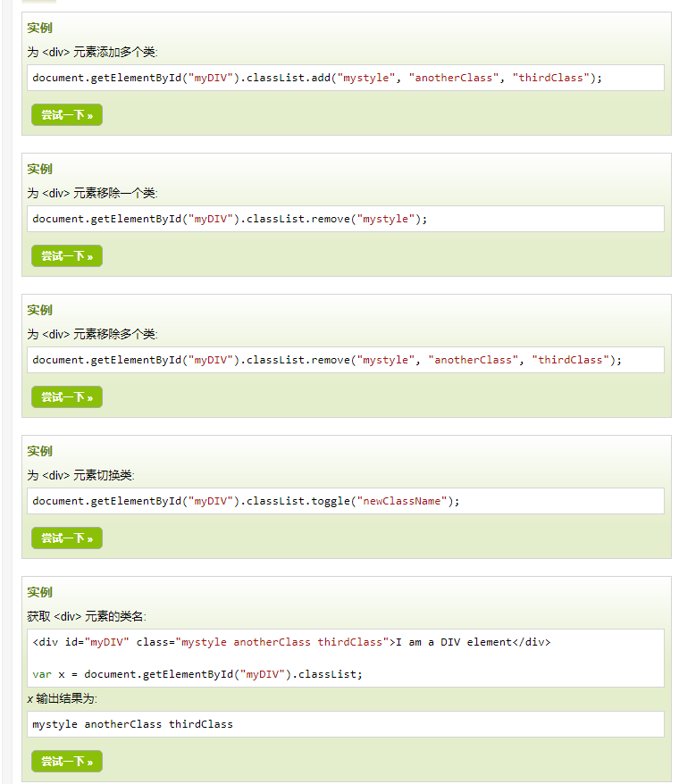Click 尝试一下 button under remove one class example
Viewport: 679px width, 784px height.
(67, 256)
